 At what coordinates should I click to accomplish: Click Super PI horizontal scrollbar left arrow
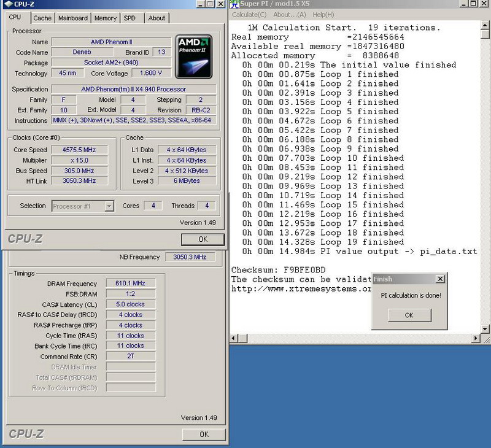(234, 338)
